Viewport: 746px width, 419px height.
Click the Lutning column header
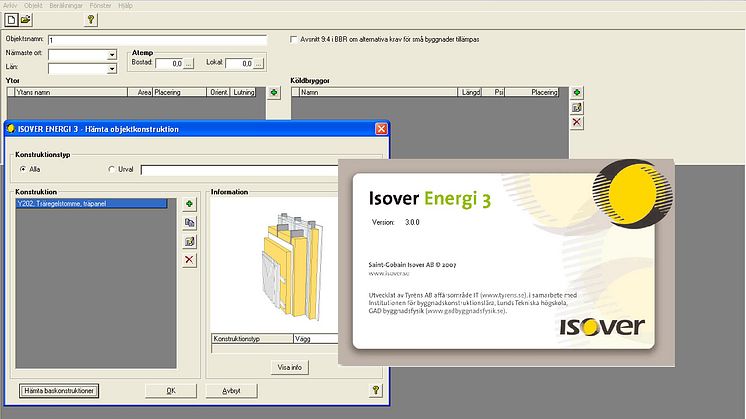[x=243, y=92]
